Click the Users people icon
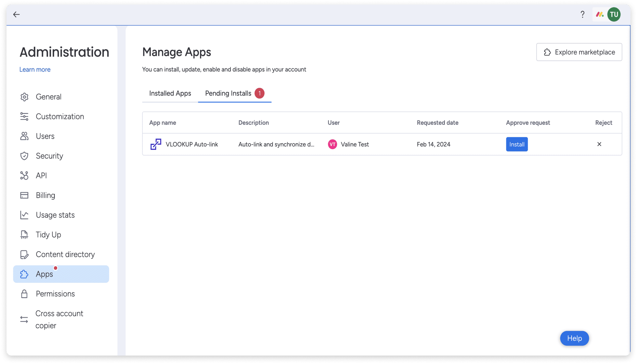The height and width of the screenshot is (364, 637). [x=24, y=136]
